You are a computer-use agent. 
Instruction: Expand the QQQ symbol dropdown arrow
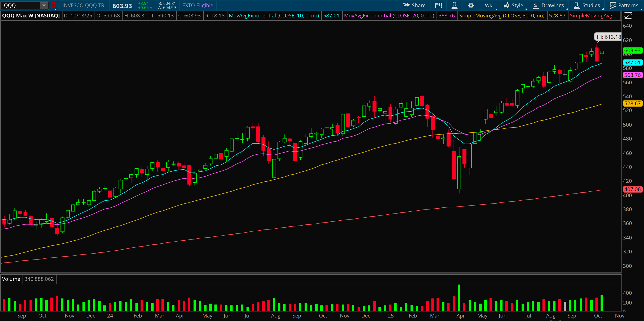44,6
